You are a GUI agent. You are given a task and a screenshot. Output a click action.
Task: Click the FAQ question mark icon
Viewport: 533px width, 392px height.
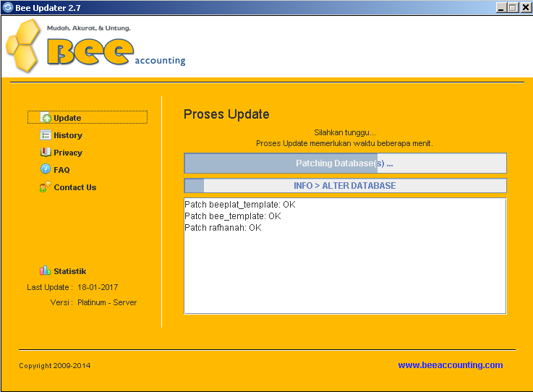pyautogui.click(x=46, y=169)
